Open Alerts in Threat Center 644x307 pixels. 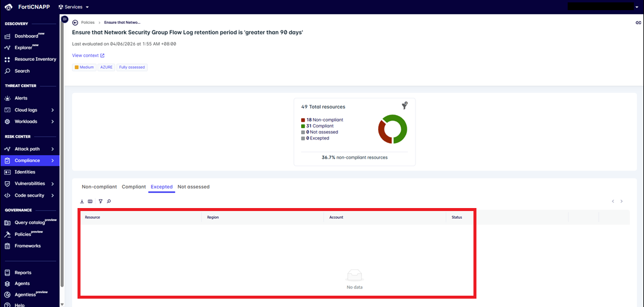click(x=21, y=98)
